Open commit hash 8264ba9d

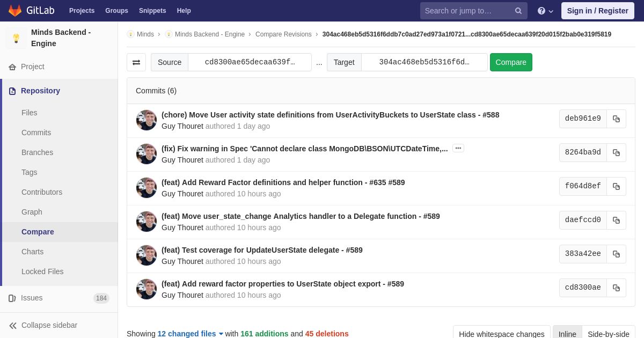point(583,153)
